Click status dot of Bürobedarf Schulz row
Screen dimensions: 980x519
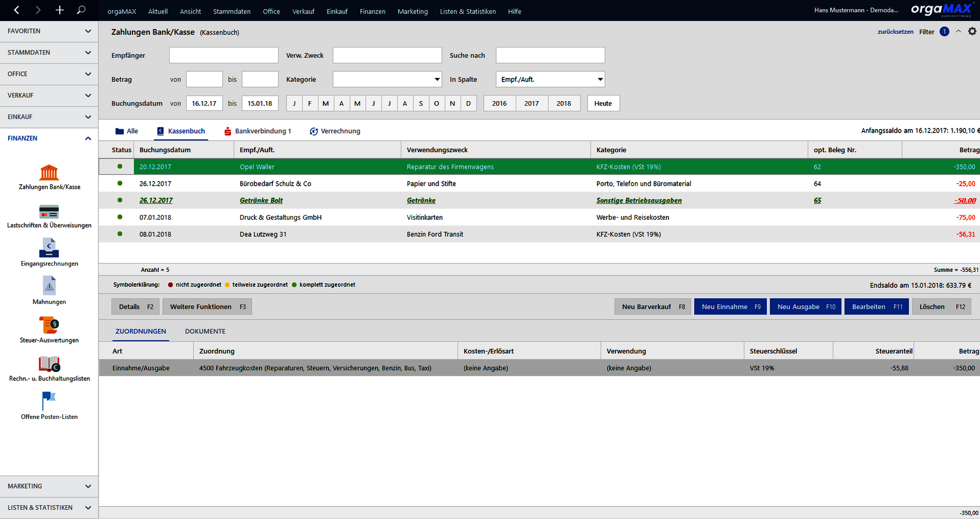(120, 184)
